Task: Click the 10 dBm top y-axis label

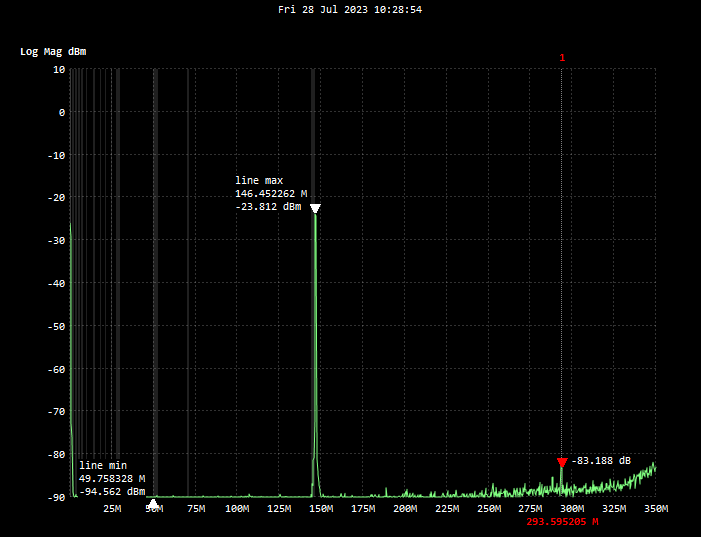Action: coord(58,70)
